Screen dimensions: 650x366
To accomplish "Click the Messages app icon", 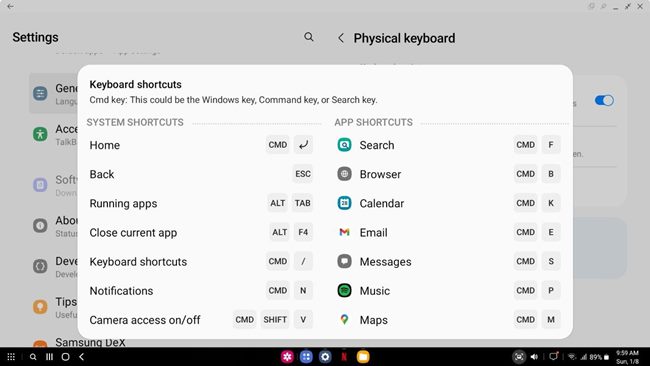I will pos(344,261).
